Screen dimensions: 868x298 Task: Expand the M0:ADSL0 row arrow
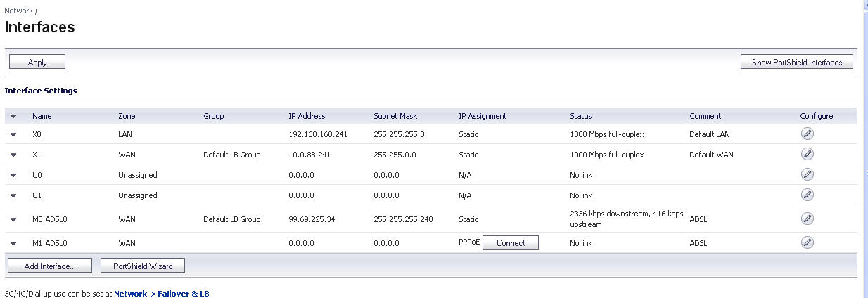(x=13, y=219)
